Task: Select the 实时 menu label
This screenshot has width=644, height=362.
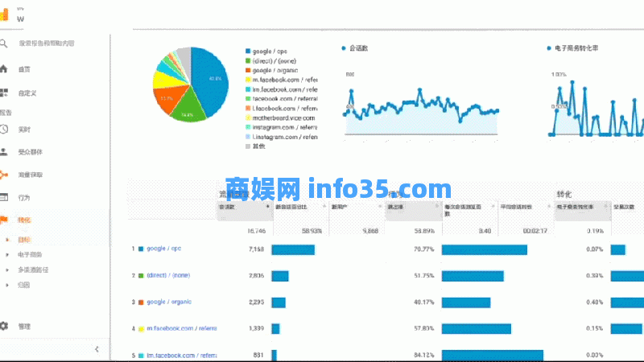Action: pos(24,130)
